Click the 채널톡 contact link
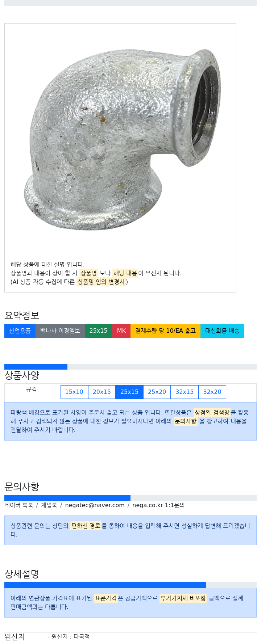 (49, 505)
